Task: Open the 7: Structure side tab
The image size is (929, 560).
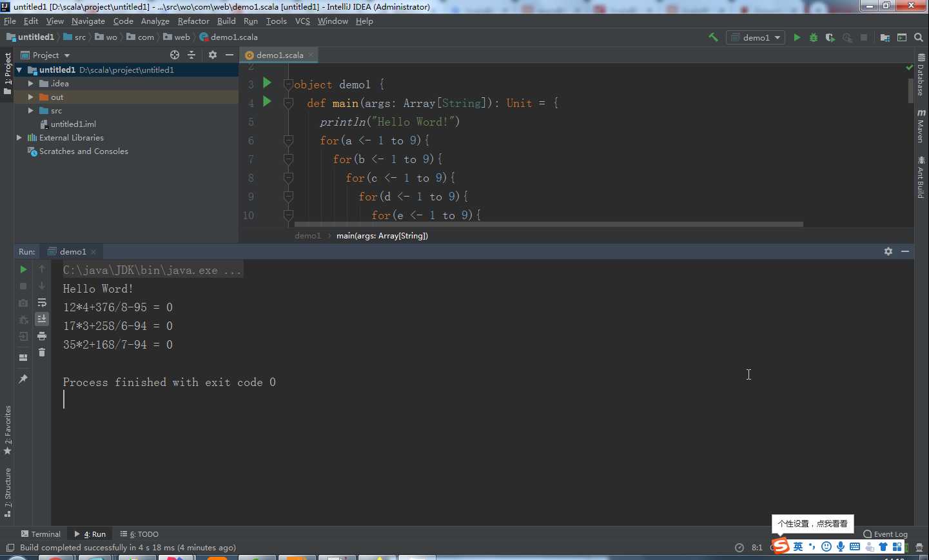Action: 7,493
